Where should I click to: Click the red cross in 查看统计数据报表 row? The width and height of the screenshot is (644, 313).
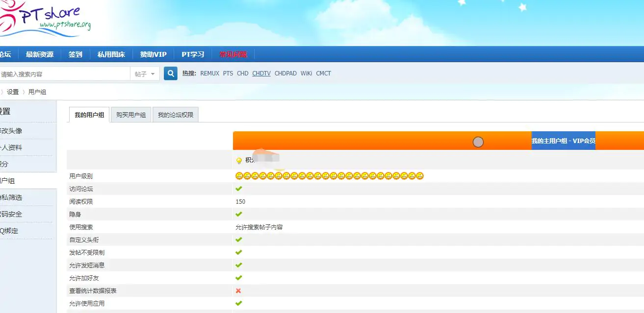[238, 290]
